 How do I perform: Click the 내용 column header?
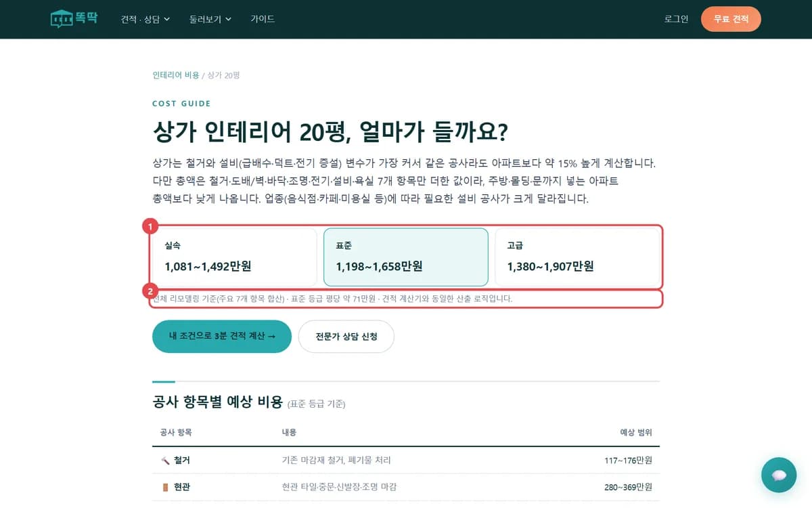coord(289,432)
